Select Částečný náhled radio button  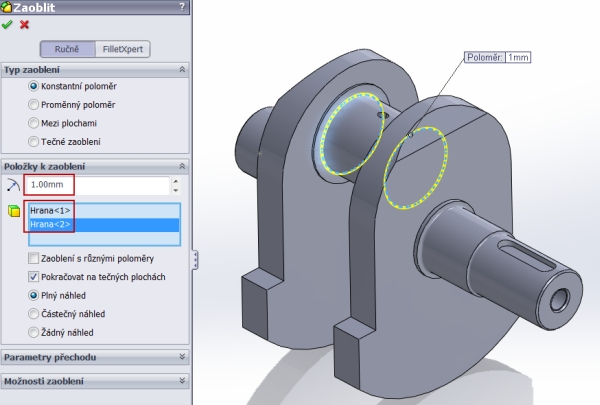coord(34,314)
